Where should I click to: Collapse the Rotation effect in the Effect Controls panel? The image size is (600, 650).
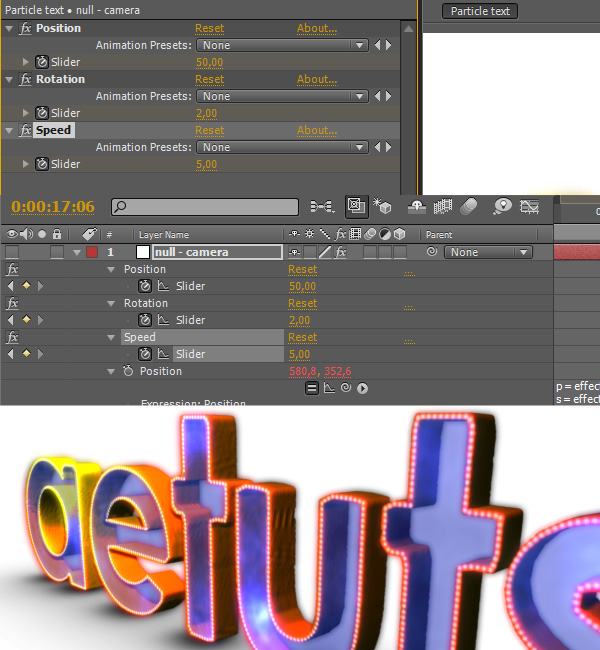pyautogui.click(x=9, y=80)
